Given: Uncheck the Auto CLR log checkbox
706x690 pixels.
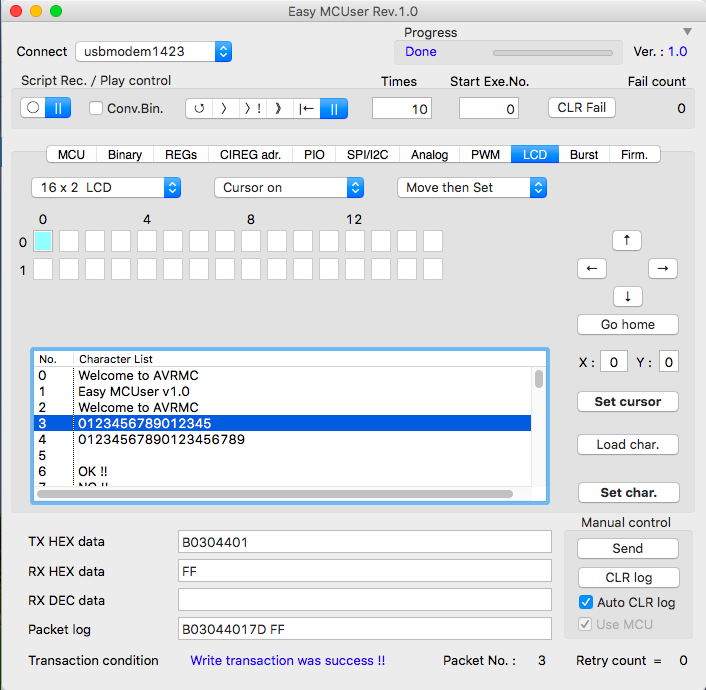Looking at the screenshot, I should [x=585, y=602].
